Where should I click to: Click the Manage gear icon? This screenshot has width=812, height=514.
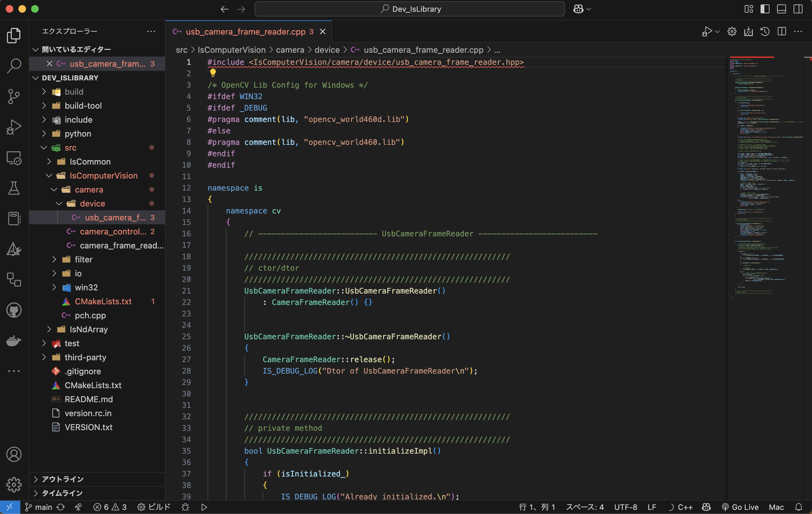14,485
